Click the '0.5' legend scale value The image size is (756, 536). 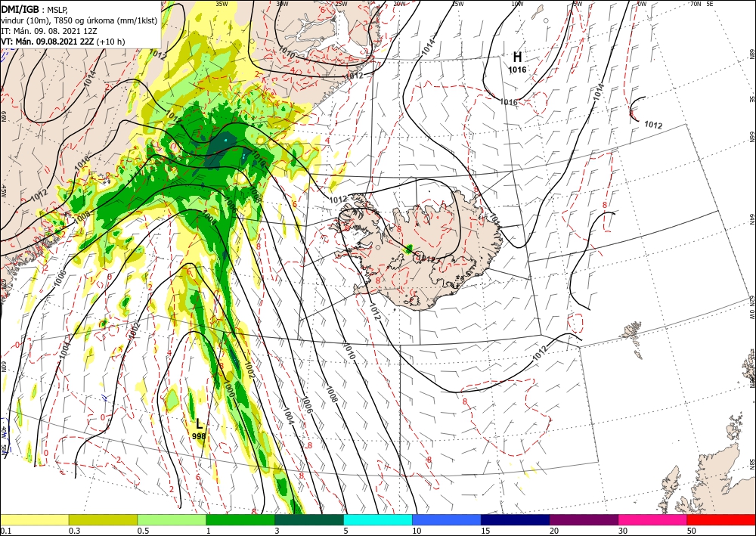[x=143, y=531]
